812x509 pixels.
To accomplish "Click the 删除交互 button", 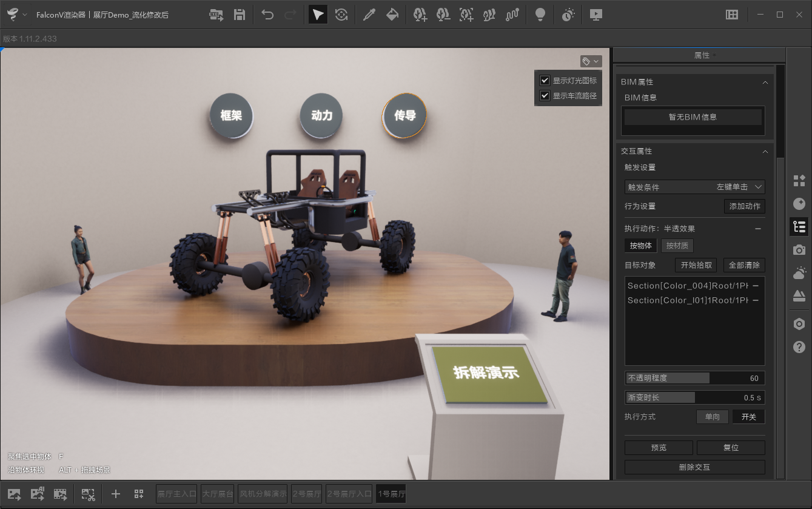I will pyautogui.click(x=694, y=467).
